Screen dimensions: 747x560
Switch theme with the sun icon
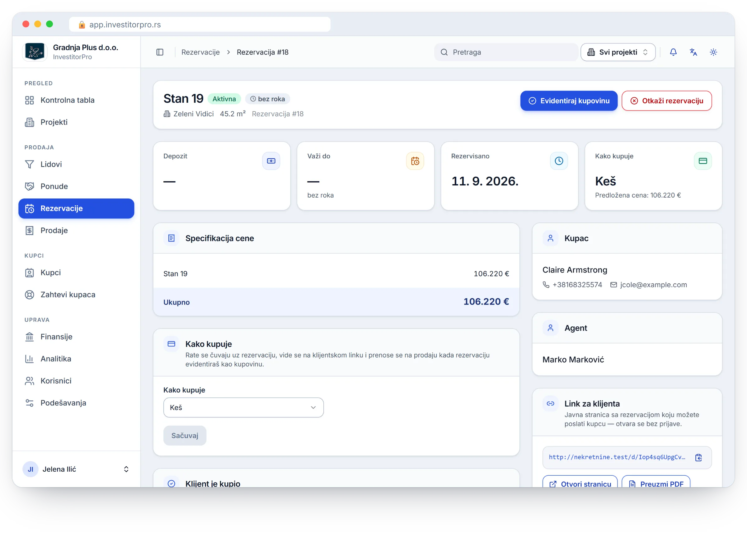tap(713, 52)
